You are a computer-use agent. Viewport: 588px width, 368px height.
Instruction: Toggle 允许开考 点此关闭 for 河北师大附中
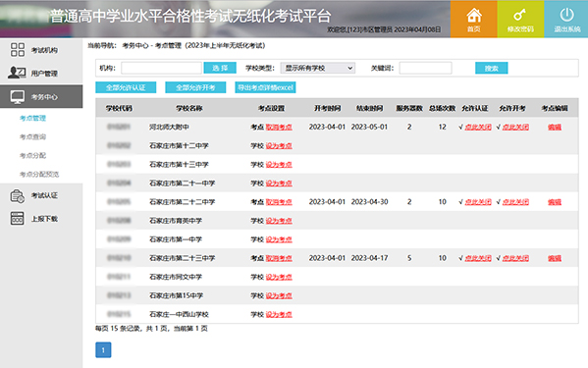pos(515,127)
